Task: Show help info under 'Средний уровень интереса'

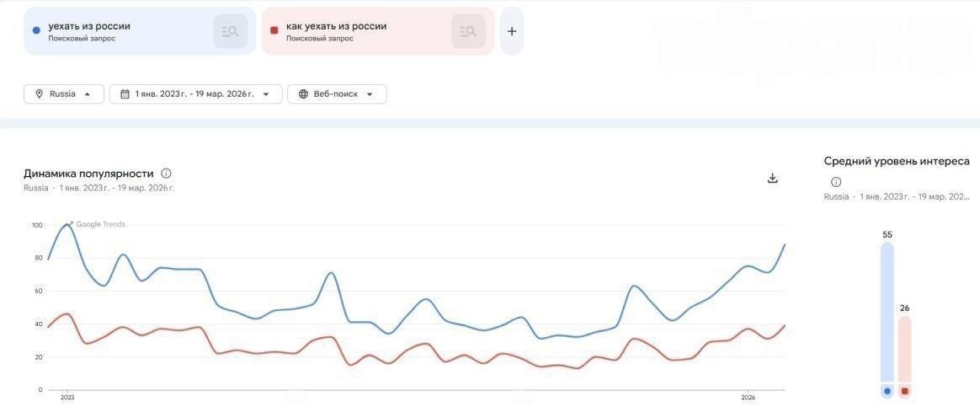Action: pos(836,182)
